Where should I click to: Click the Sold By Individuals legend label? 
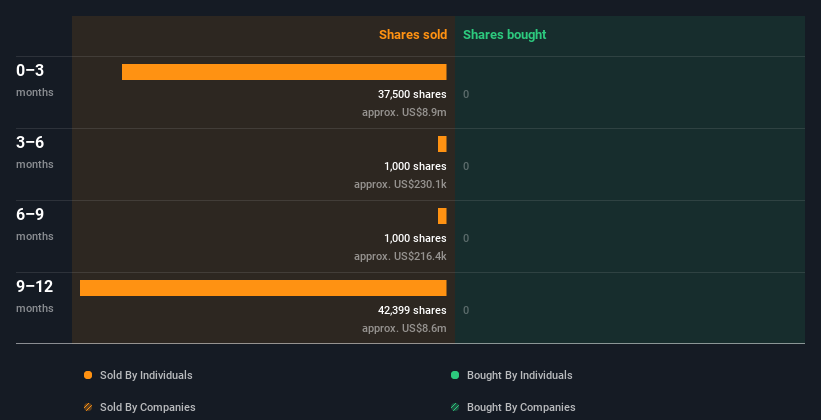(x=146, y=375)
